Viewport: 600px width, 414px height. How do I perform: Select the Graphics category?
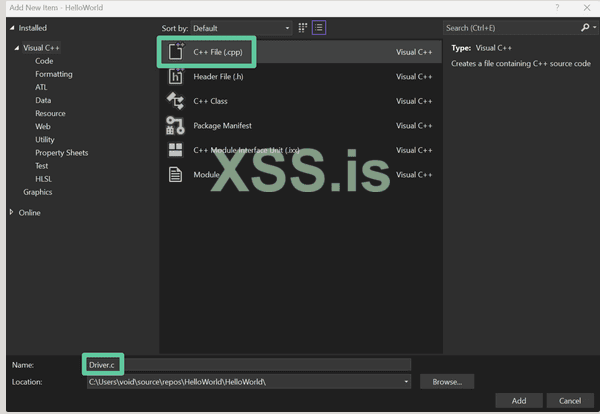pyautogui.click(x=38, y=192)
